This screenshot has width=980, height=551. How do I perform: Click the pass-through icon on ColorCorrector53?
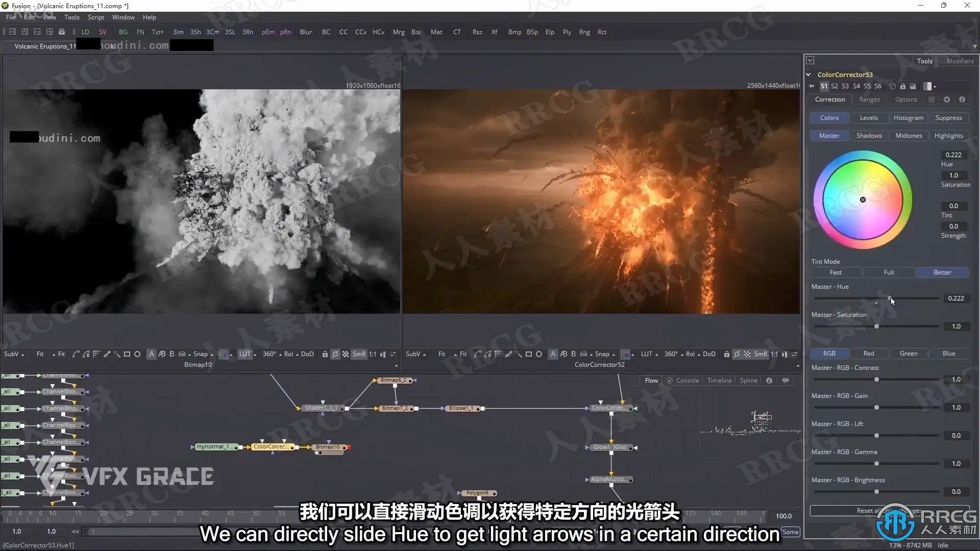(x=892, y=86)
